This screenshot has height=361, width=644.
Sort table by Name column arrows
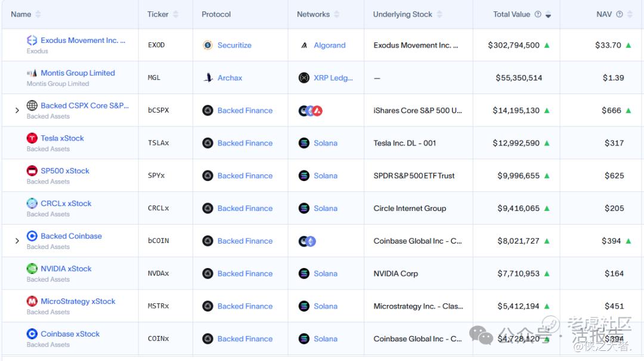pyautogui.click(x=38, y=14)
